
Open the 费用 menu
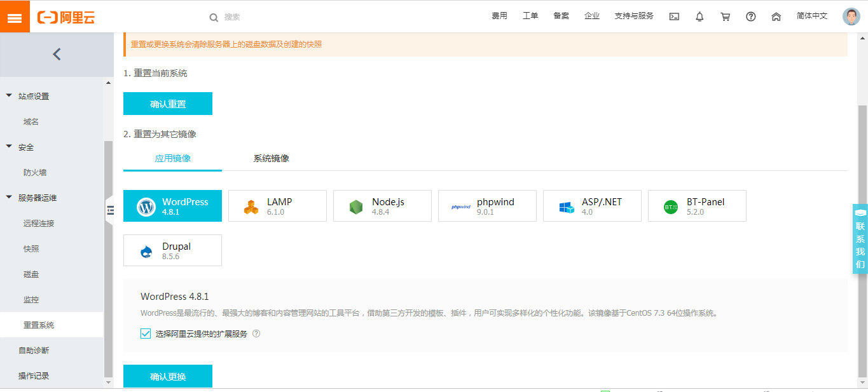click(x=500, y=16)
